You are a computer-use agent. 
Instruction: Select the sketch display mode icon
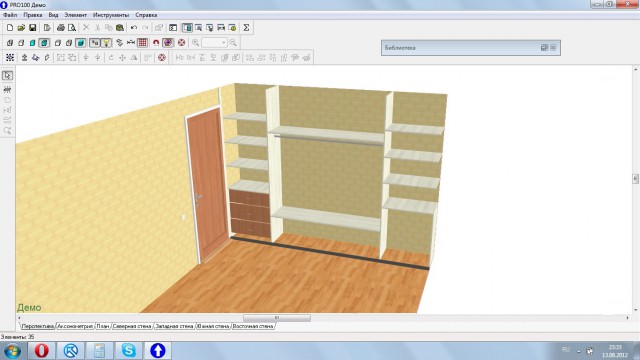click(21, 42)
